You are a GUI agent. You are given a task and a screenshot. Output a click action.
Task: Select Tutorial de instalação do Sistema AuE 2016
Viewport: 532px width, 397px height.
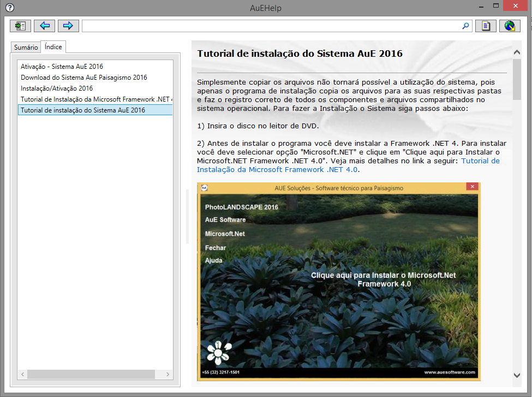82,110
